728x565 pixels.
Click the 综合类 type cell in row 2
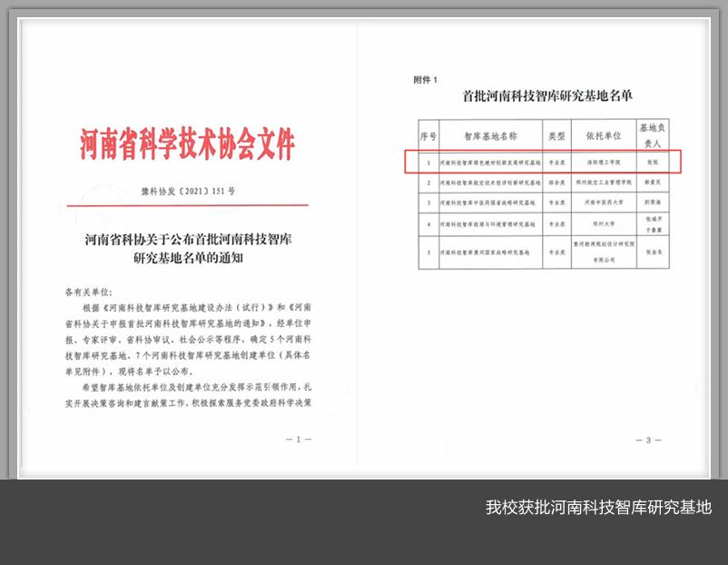[556, 183]
